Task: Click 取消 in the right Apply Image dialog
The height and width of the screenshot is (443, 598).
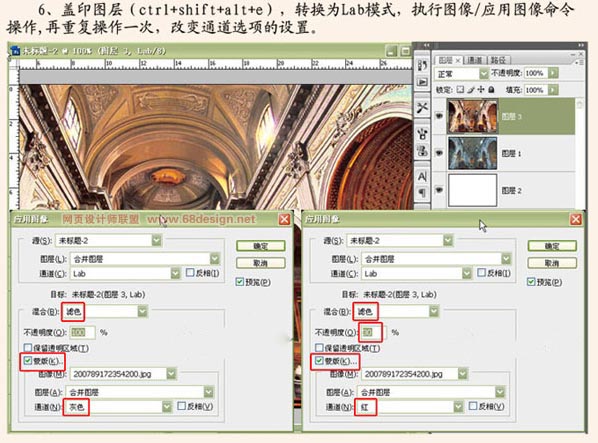Action: click(x=552, y=263)
